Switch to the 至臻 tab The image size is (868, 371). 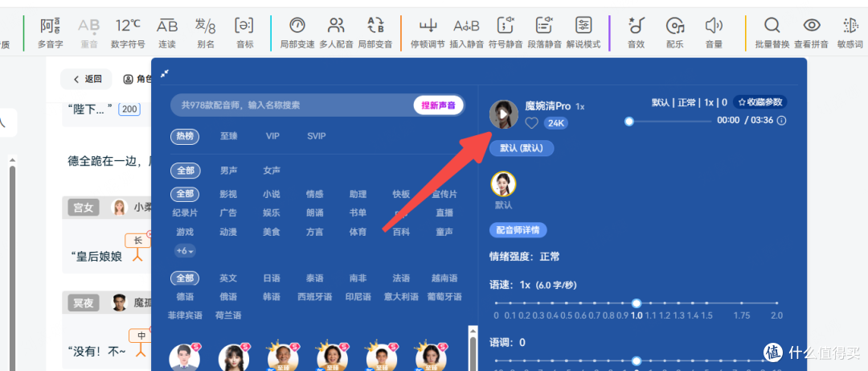pos(228,137)
